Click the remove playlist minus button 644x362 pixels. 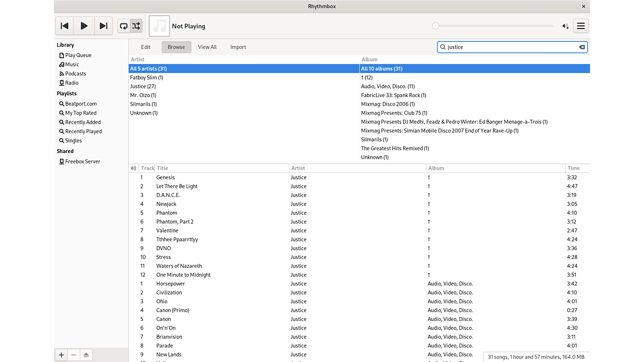tap(74, 355)
